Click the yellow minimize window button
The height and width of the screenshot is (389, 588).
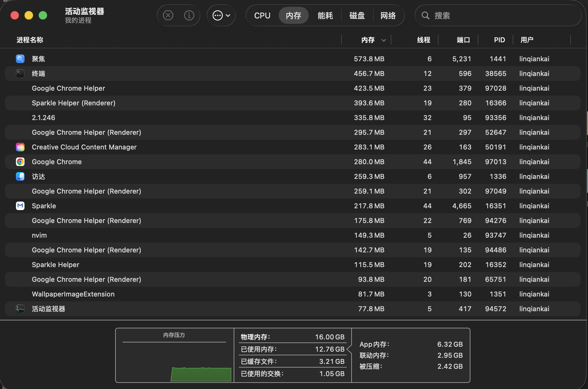click(x=29, y=15)
